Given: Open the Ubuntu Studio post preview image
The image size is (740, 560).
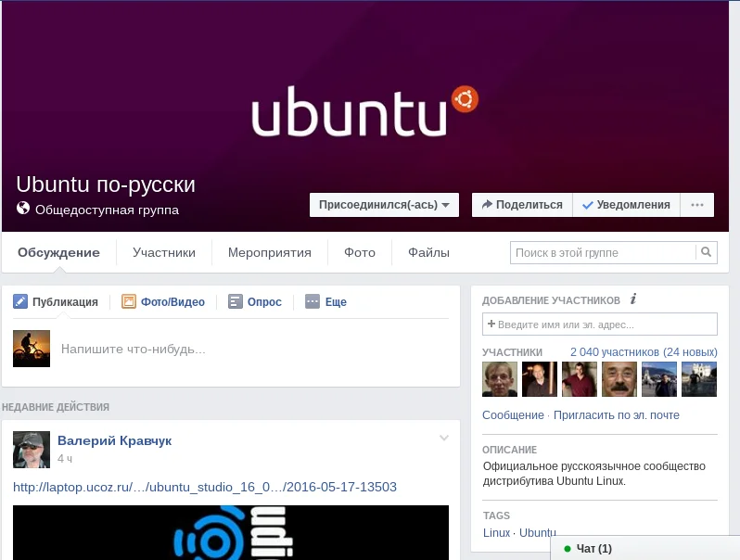Looking at the screenshot, I should 231,532.
